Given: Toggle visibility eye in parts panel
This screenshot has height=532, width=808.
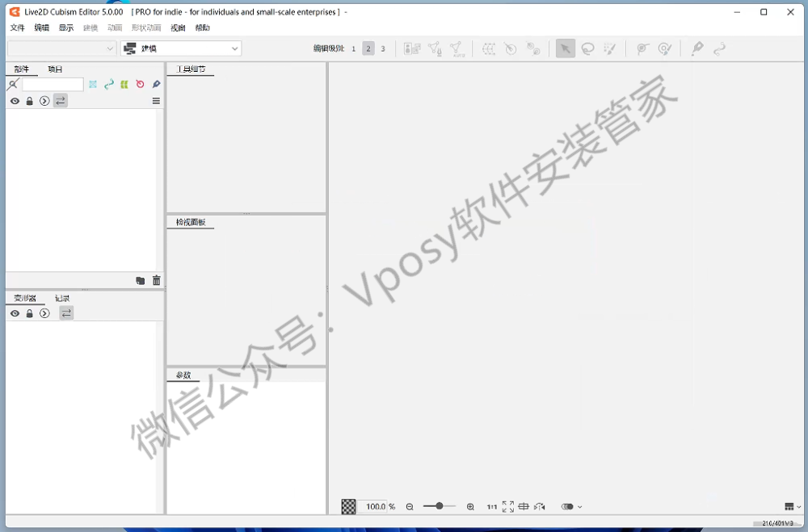Looking at the screenshot, I should tap(15, 101).
